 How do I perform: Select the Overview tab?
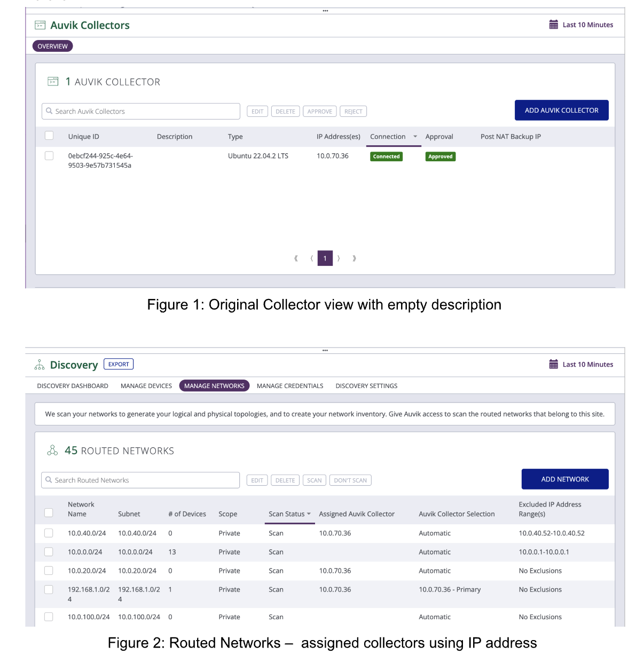pos(52,46)
